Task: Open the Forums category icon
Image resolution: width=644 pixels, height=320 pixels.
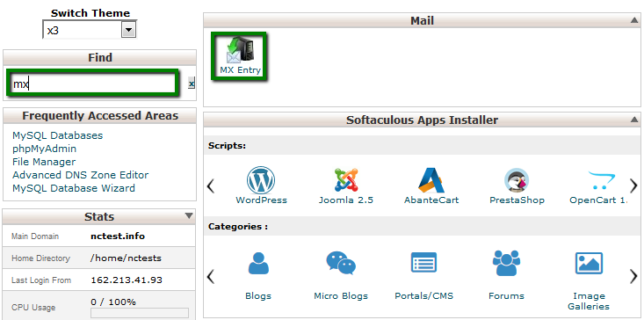Action: 506,263
